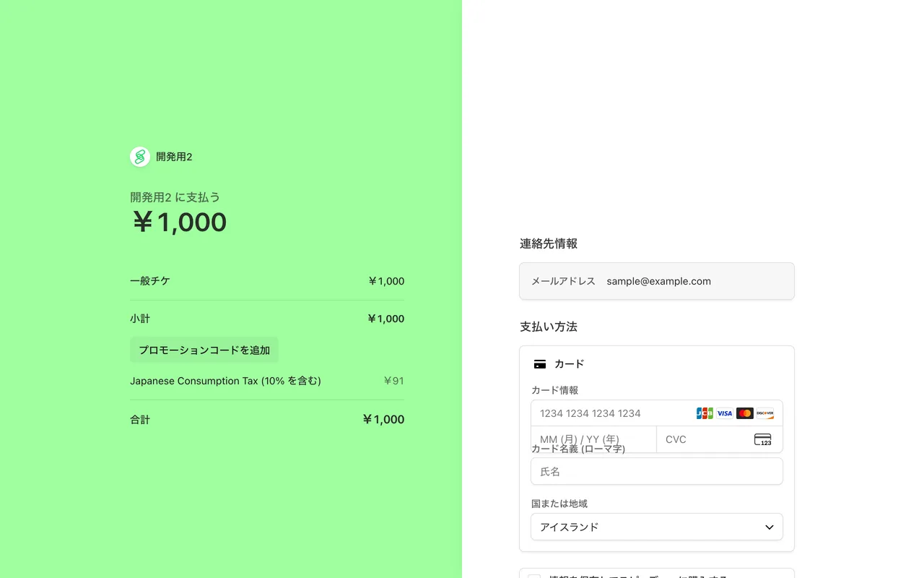The image size is (924, 578).
Task: Click the large ￥1,000 payment amount heading
Action: click(178, 222)
